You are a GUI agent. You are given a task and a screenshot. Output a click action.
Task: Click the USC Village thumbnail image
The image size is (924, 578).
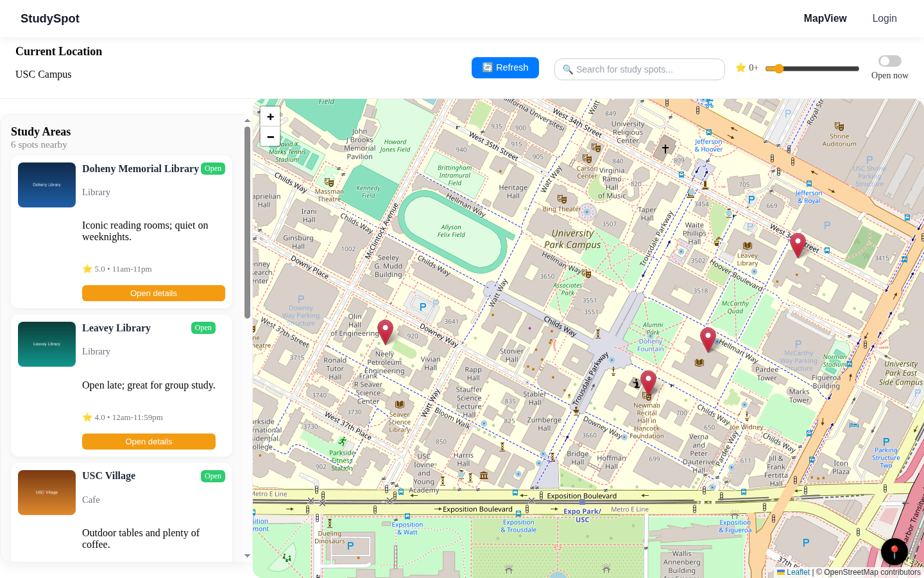(x=47, y=493)
